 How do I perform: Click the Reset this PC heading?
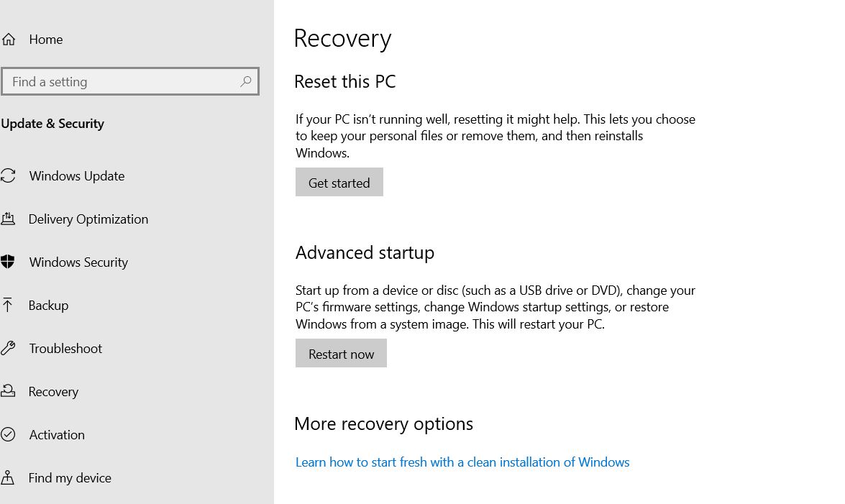click(x=345, y=81)
